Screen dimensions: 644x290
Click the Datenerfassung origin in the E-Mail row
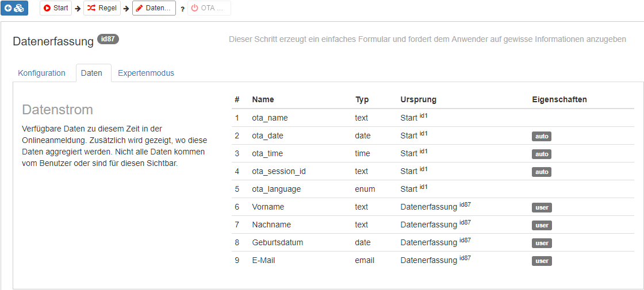click(x=428, y=260)
